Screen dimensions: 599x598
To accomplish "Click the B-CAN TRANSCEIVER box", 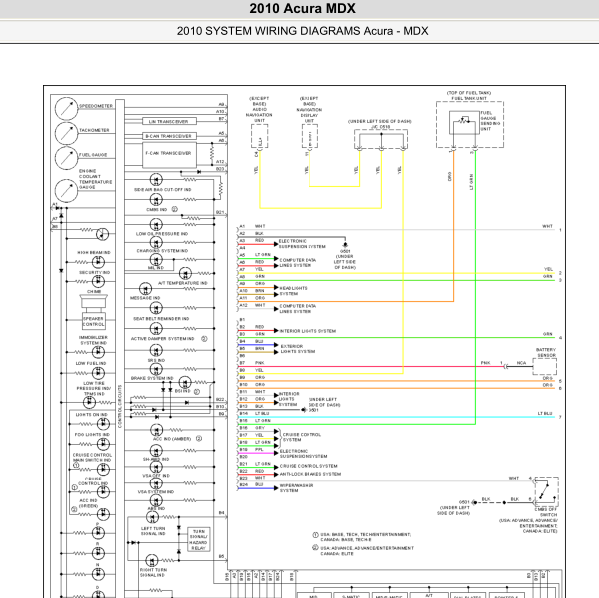I will tap(170, 136).
